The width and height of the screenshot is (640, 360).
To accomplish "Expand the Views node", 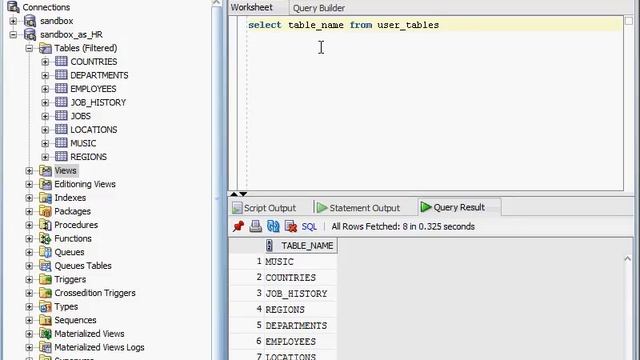I will point(29,171).
